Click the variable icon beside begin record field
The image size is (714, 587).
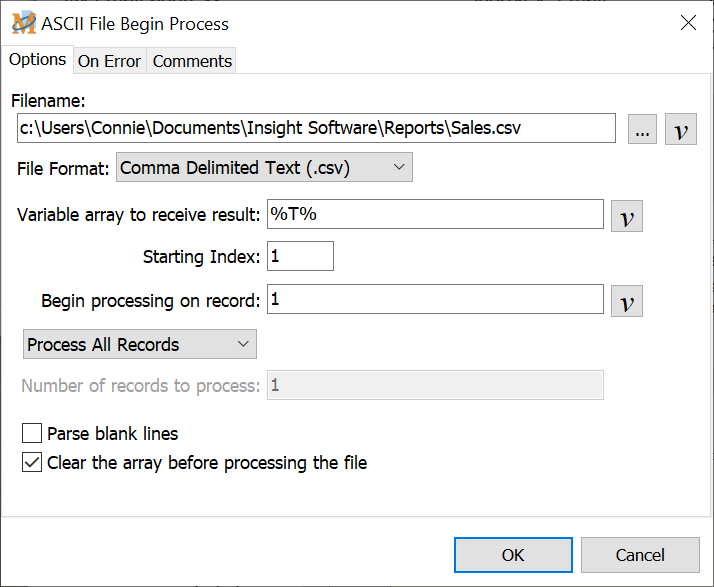tap(627, 301)
